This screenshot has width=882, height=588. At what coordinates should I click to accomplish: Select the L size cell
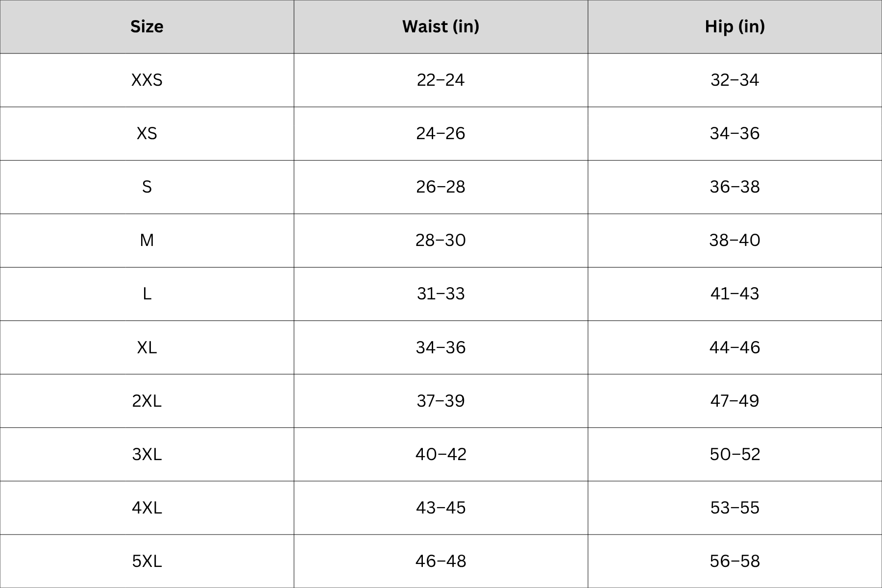tap(147, 294)
